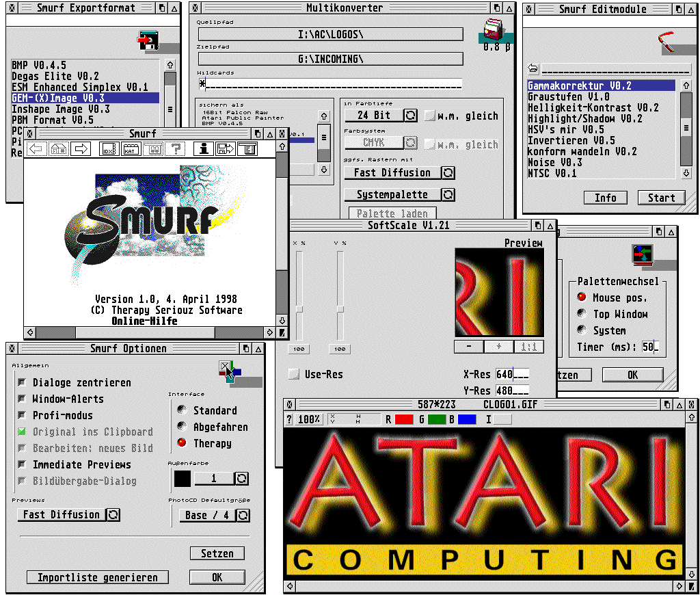Enable Use-Res checkbox in SoftScale
The width and height of the screenshot is (700, 595).
(294, 374)
